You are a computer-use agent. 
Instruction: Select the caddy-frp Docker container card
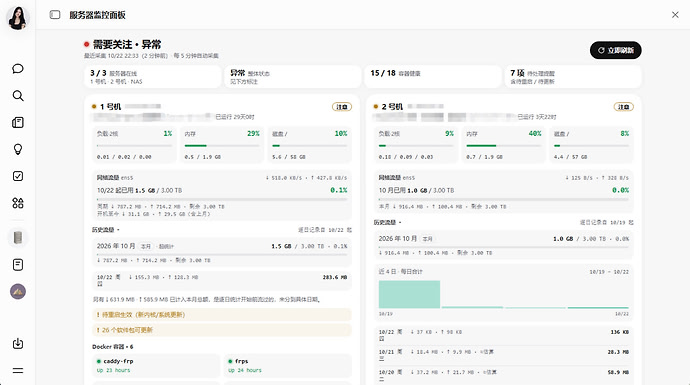coord(156,366)
